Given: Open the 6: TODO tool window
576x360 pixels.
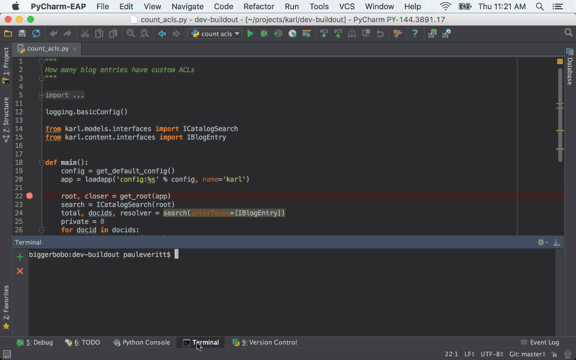Looking at the screenshot, I should 82,342.
